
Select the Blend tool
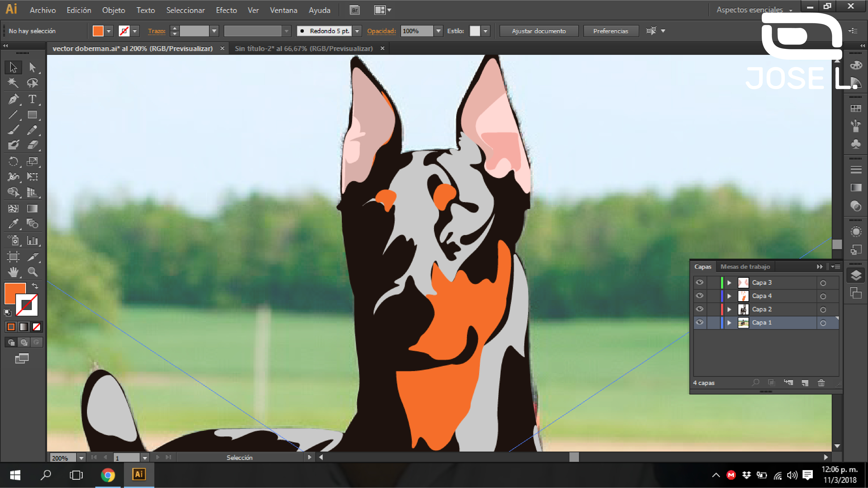click(x=32, y=224)
